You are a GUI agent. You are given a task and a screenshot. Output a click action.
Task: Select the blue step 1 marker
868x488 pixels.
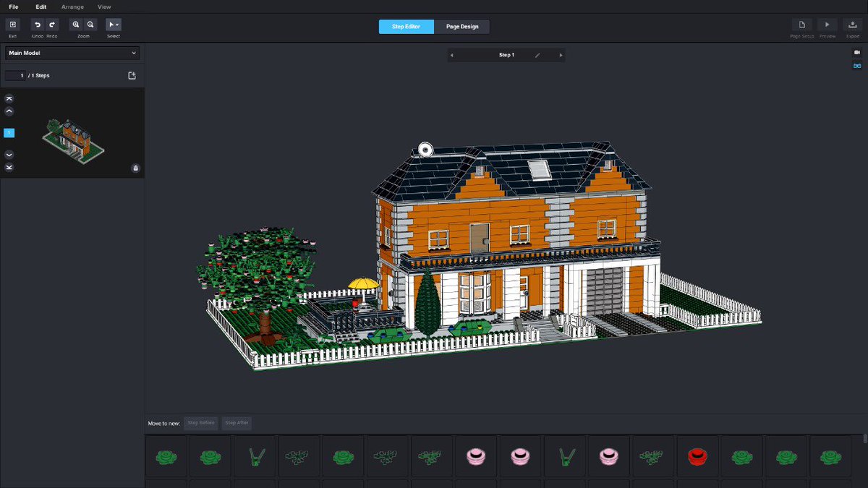(x=9, y=133)
